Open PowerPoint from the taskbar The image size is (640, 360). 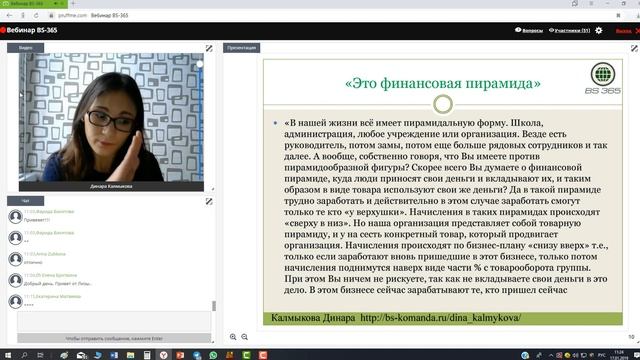pyautogui.click(x=180, y=355)
